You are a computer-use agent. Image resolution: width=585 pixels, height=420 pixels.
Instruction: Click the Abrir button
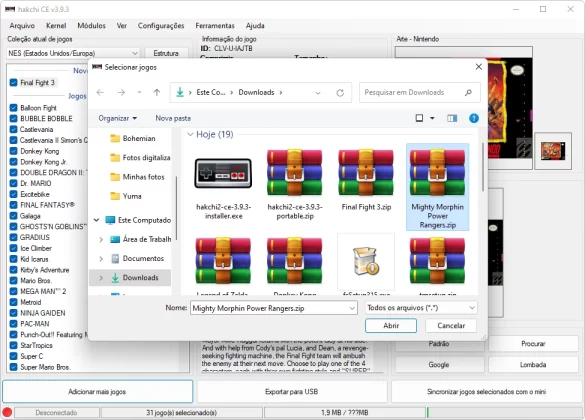391,326
